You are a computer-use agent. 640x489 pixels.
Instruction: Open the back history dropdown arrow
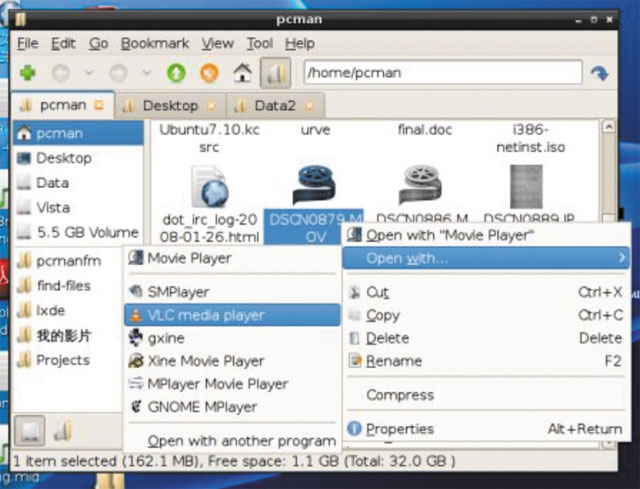click(x=89, y=73)
